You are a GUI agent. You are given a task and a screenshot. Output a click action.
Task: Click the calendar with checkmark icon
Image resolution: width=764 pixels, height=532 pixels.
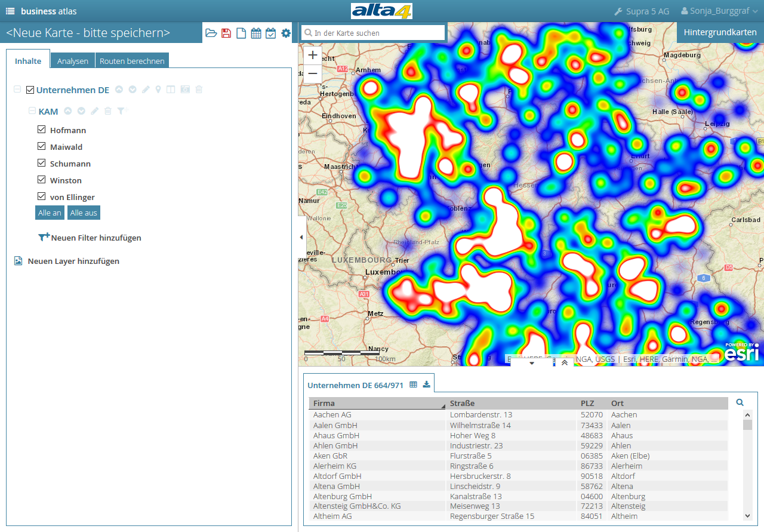click(x=270, y=33)
